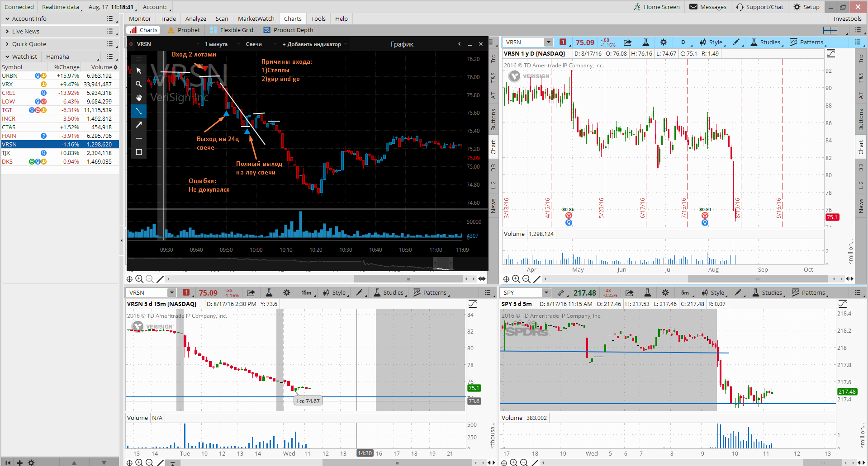Collapse the Watchlist section
This screenshot has height=466, width=868.
tap(7, 56)
